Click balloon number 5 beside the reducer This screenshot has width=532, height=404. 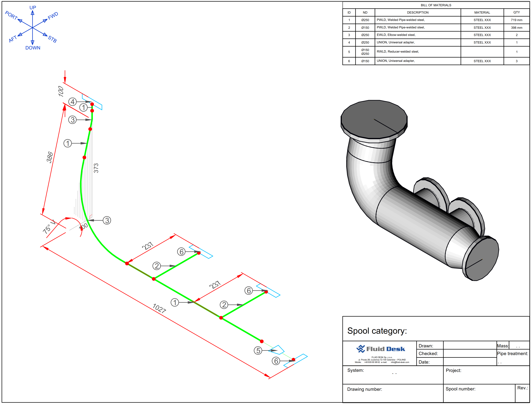coord(258,350)
